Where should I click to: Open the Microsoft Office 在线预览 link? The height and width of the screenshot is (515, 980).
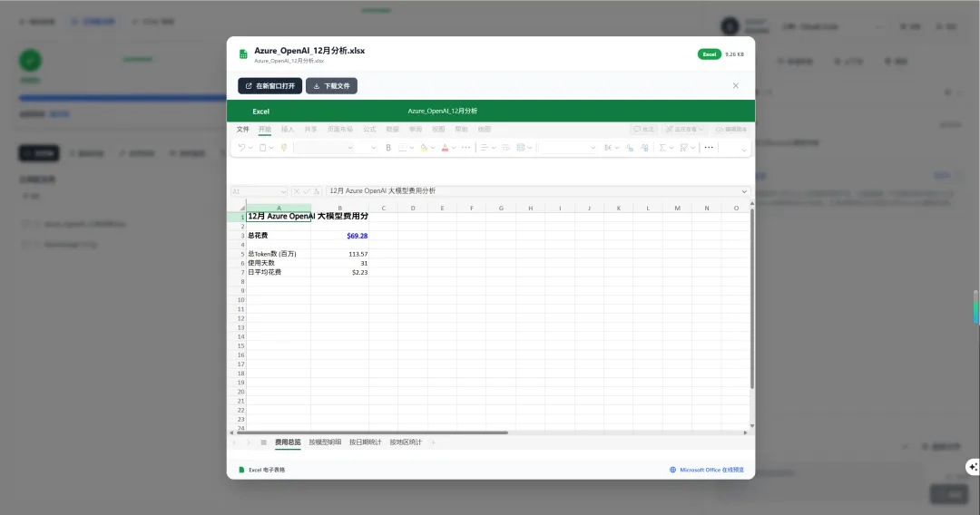[707, 470]
